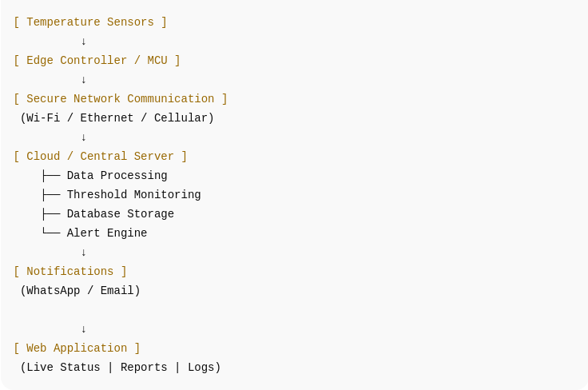This screenshot has height=390, width=588.
Task: Click the word WhatsApp in parentheses
Action: (54, 291)
